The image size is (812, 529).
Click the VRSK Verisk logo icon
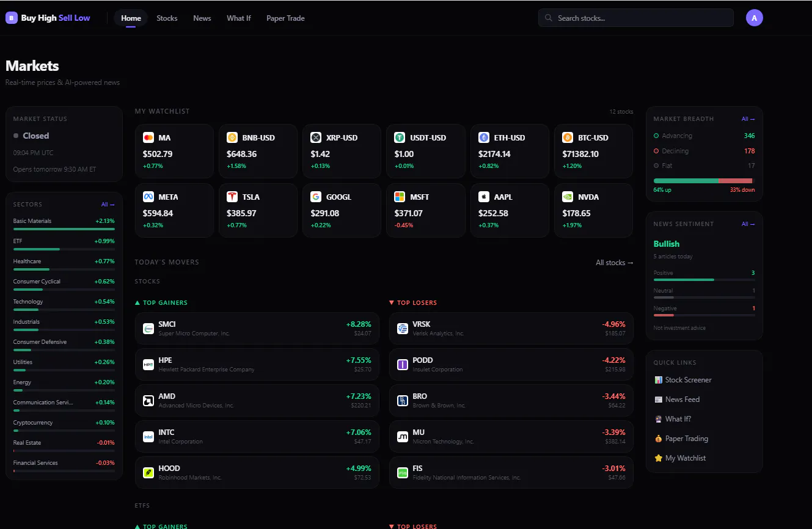coord(403,329)
